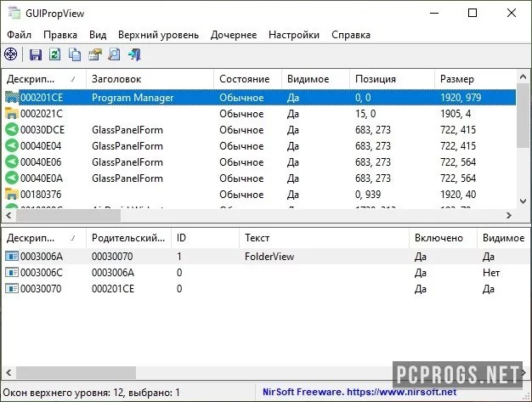Select the Program Manager title cell

tap(133, 98)
